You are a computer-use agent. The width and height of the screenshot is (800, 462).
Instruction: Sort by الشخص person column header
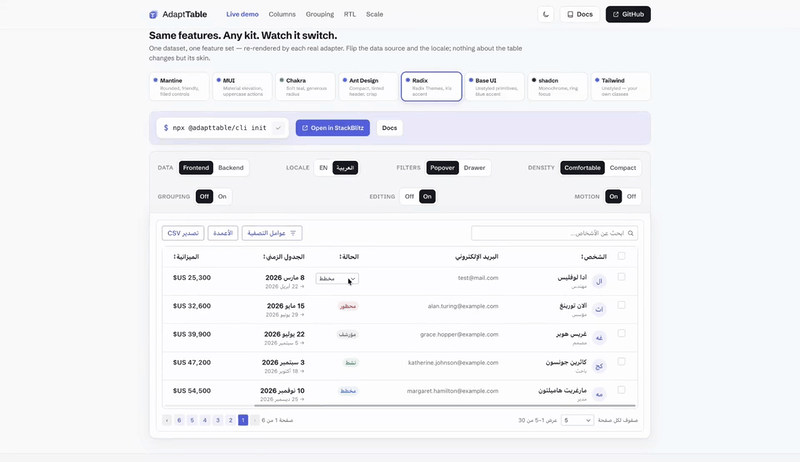[x=594, y=256]
